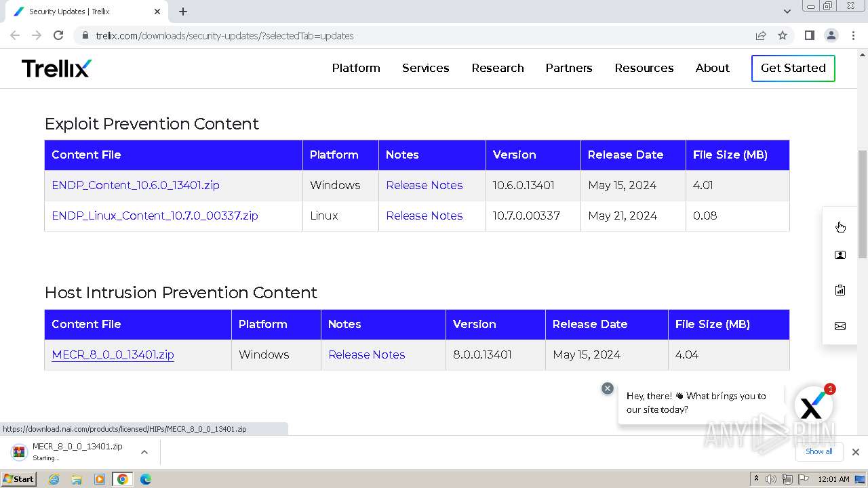Launch Microsoft Edge from taskbar
The width and height of the screenshot is (868, 488).
coord(146,479)
